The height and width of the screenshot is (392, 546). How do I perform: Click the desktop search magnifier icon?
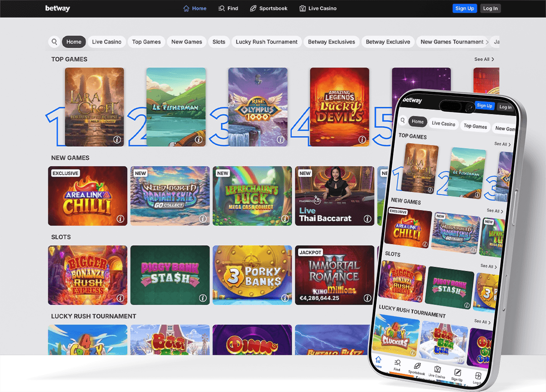54,42
